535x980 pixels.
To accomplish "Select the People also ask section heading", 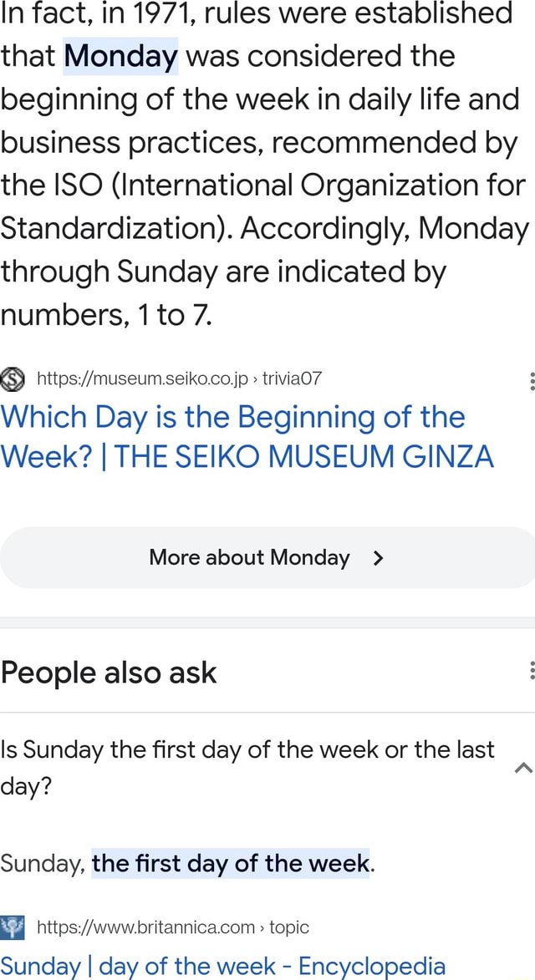I will [x=109, y=672].
